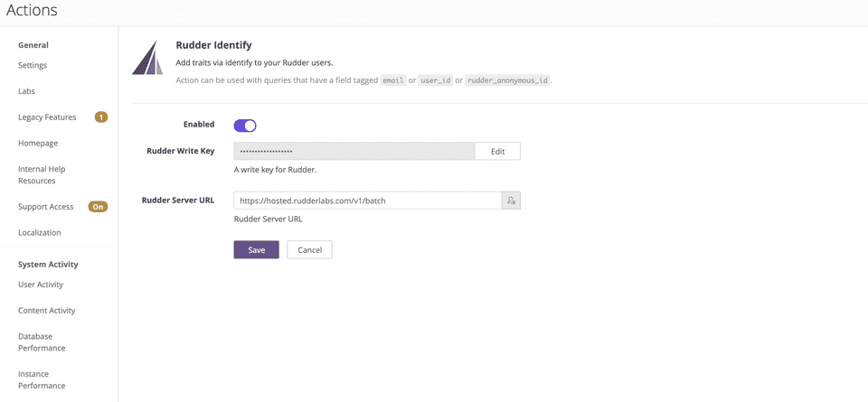Viewport: 868px width, 402px height.
Task: Open Database Performance page
Action: click(42, 341)
